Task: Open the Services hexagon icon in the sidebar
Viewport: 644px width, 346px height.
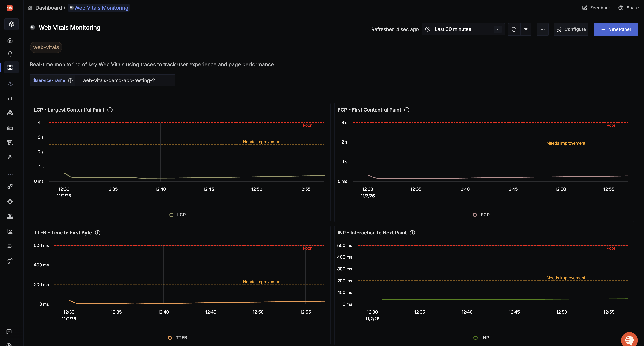Action: point(10,113)
